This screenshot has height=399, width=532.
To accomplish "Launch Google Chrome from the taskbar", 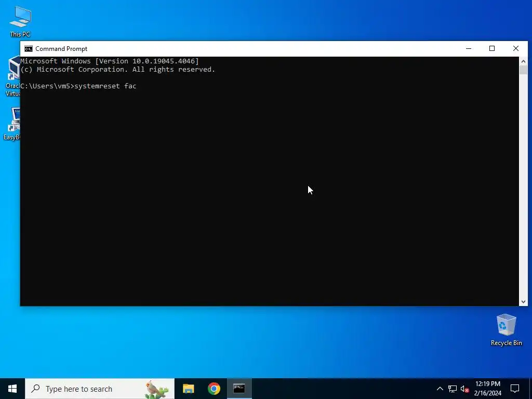I will [214, 389].
